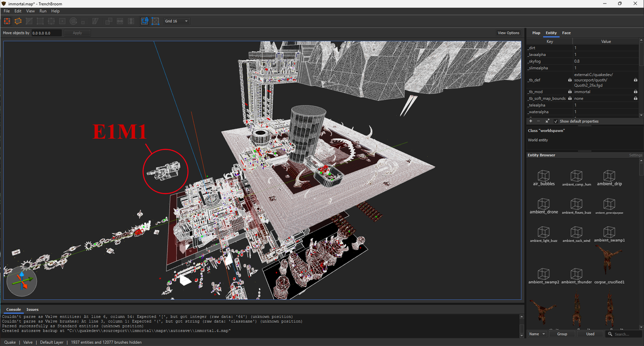Click the Move objects by input field
Image resolution: width=644 pixels, height=346 pixels.
(46, 33)
